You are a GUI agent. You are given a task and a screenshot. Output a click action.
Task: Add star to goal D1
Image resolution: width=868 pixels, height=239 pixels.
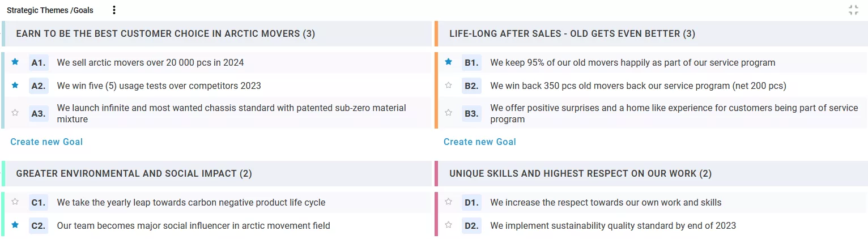click(x=449, y=202)
